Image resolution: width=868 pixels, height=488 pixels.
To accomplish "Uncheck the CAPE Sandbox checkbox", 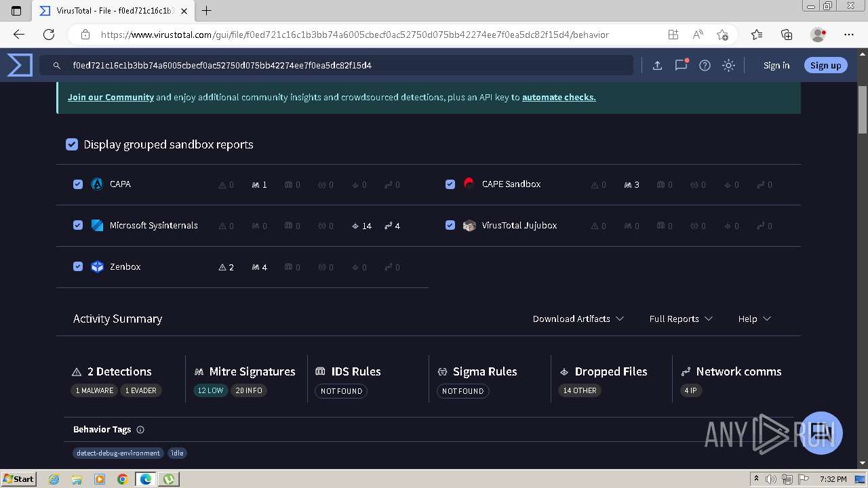I will tap(450, 184).
